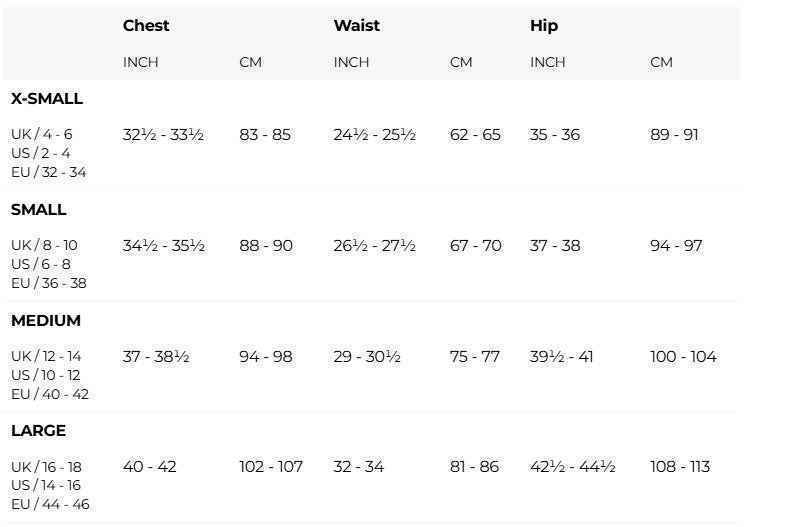Click the Chest column header
Image resolution: width=797 pixels, height=527 pixels.
pos(146,25)
